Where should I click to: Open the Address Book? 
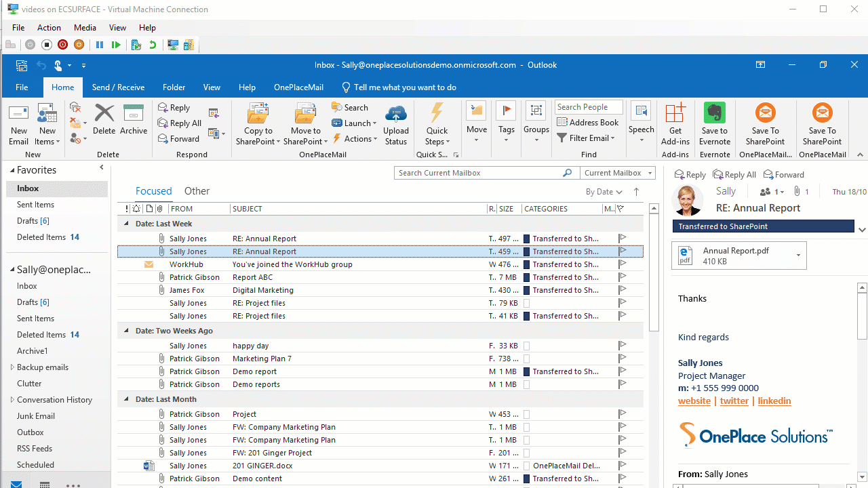click(588, 122)
